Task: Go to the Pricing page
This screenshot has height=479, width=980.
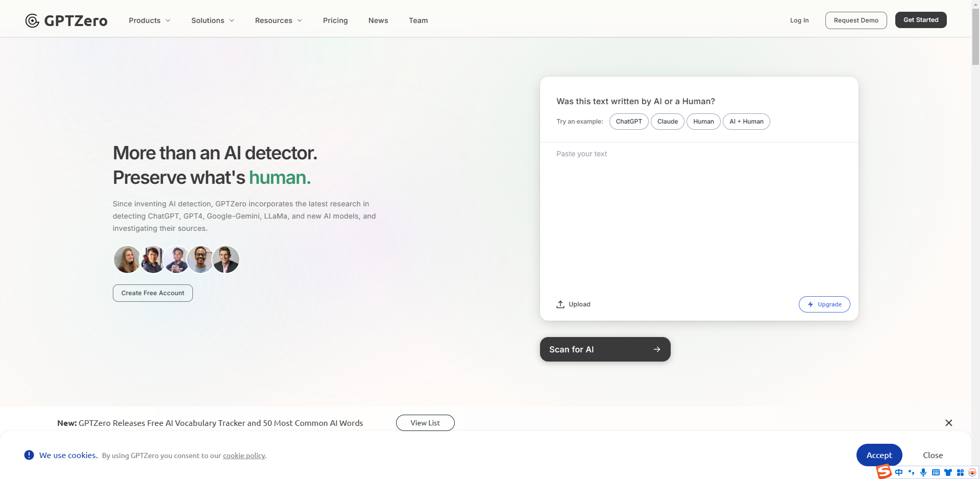Action: pos(335,20)
